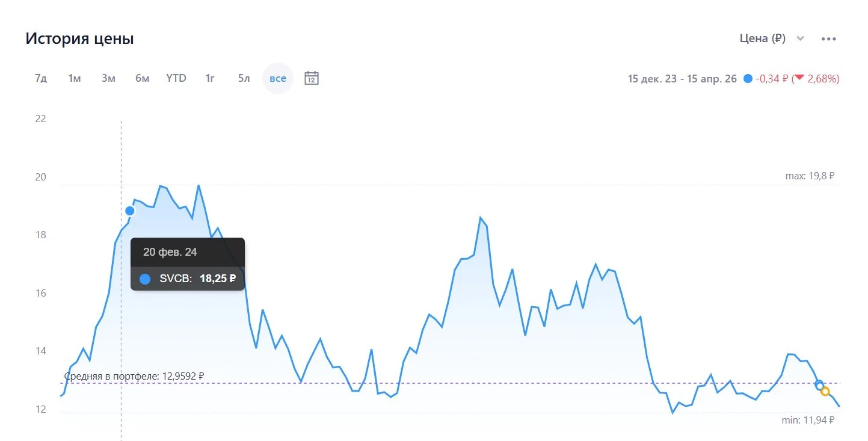Select the 5л period tab
This screenshot has width=868, height=441.
[x=244, y=78]
